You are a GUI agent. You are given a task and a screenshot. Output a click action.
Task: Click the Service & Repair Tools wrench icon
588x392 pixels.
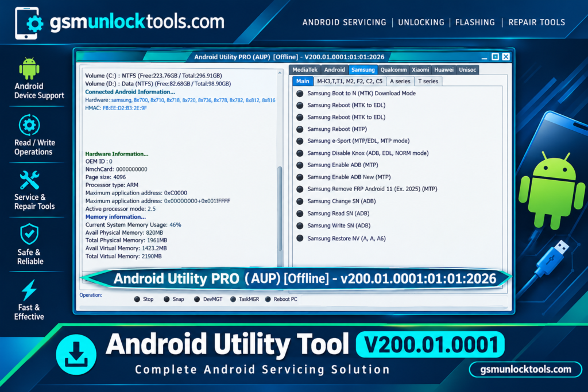pyautogui.click(x=29, y=180)
